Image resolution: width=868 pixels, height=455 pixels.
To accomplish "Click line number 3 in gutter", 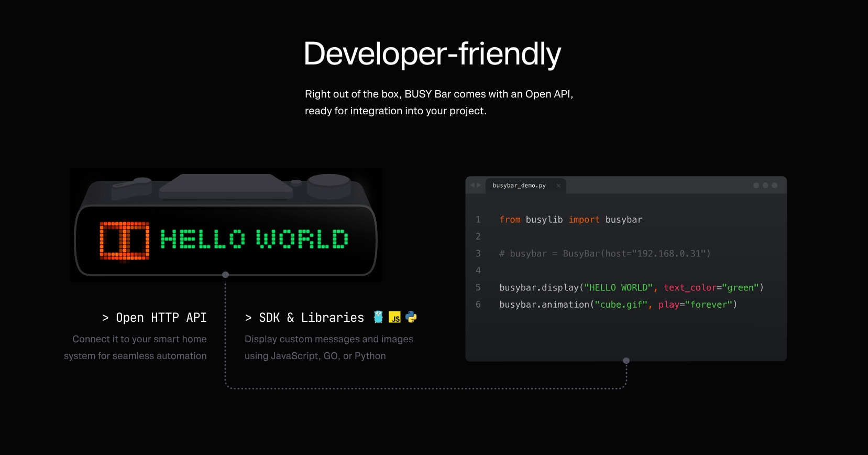I will coord(478,254).
